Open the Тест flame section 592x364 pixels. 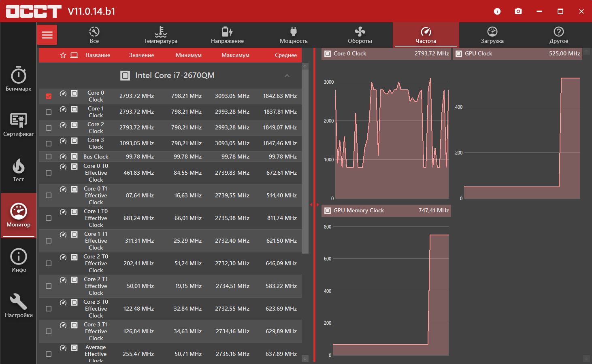point(18,169)
